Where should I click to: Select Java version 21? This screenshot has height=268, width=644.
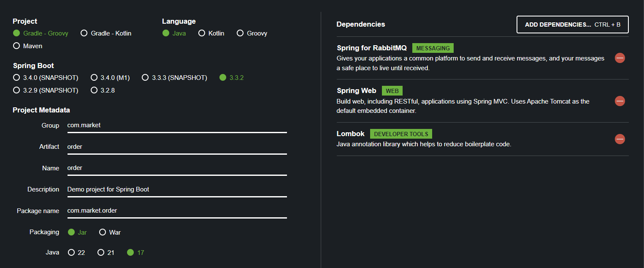coord(106,252)
